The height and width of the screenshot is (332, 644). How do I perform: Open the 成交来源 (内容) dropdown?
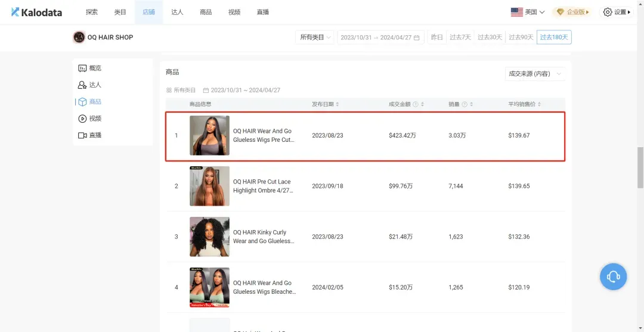[x=534, y=74]
